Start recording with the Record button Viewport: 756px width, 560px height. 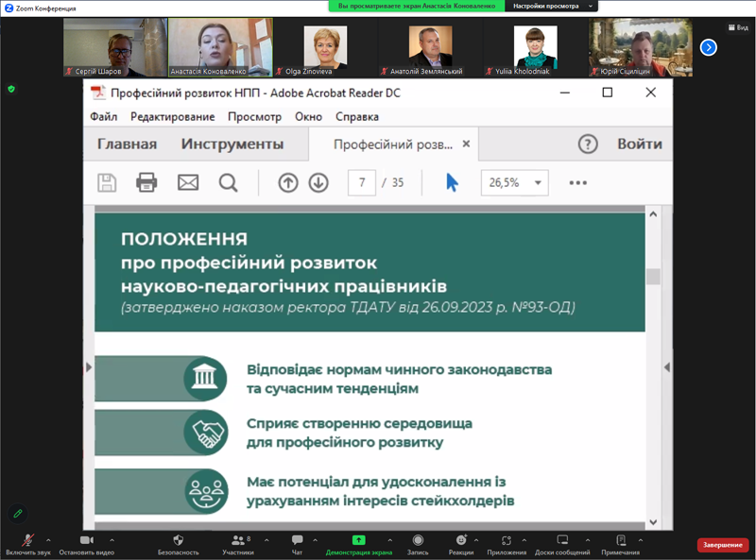(418, 545)
